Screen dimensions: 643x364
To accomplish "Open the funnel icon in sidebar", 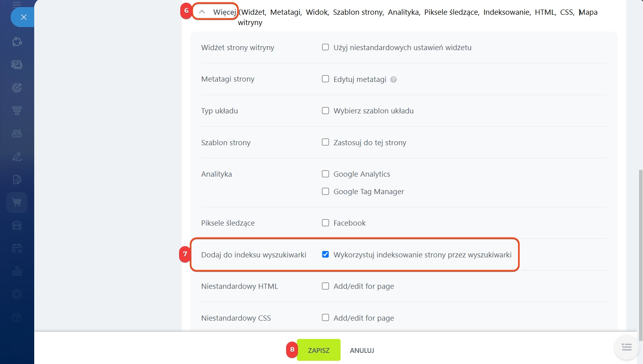I will [x=17, y=111].
